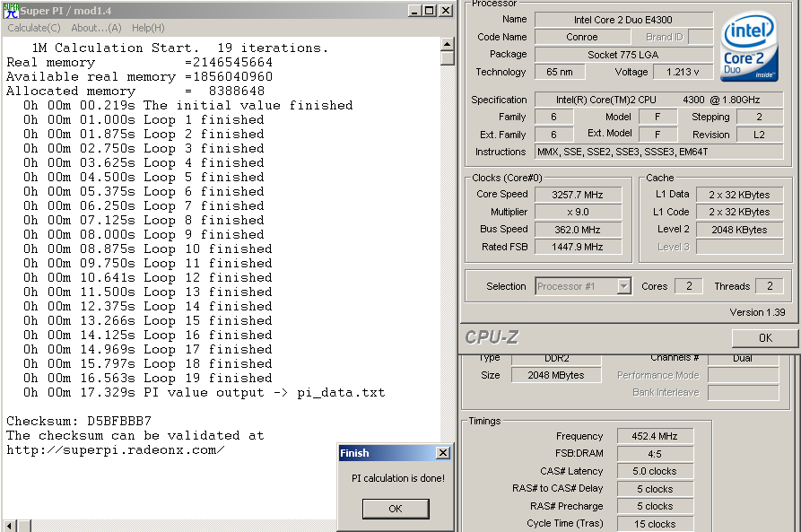Click the FSB:DRAM ratio 4:5
The height and width of the screenshot is (532, 801).
(655, 454)
